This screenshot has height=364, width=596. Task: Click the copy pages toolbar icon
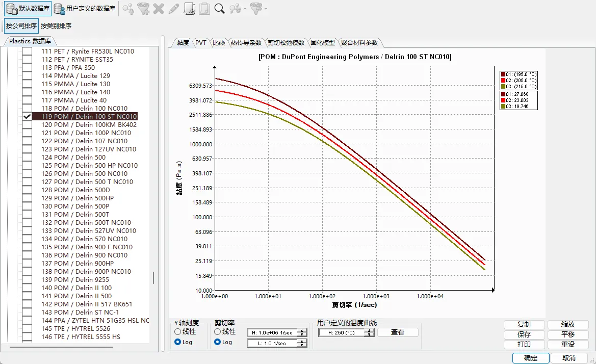tap(189, 8)
